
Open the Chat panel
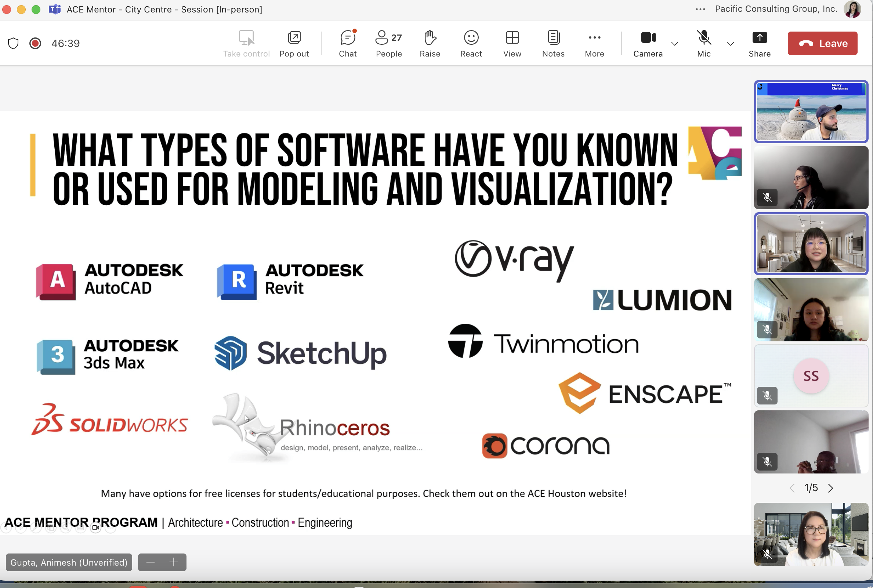(x=348, y=44)
